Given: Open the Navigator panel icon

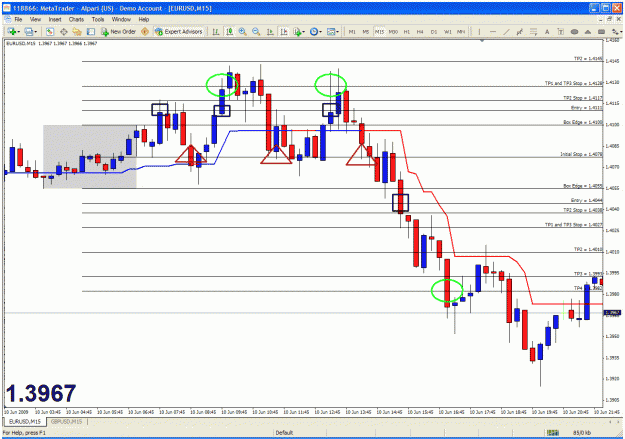Looking at the screenshot, I should (x=77, y=31).
